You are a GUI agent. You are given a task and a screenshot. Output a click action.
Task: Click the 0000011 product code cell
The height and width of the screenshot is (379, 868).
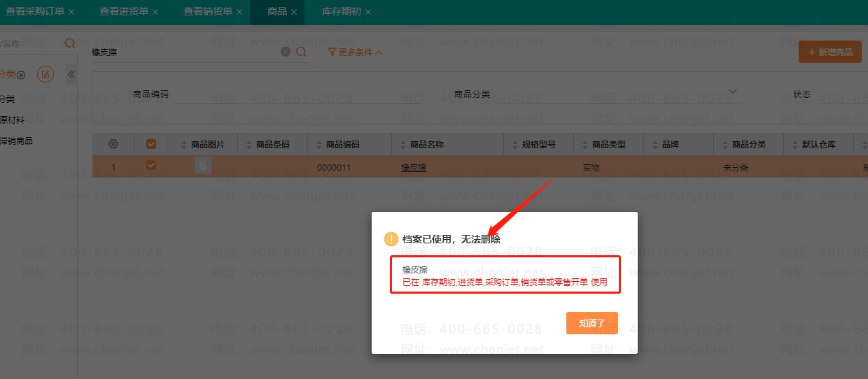click(334, 168)
